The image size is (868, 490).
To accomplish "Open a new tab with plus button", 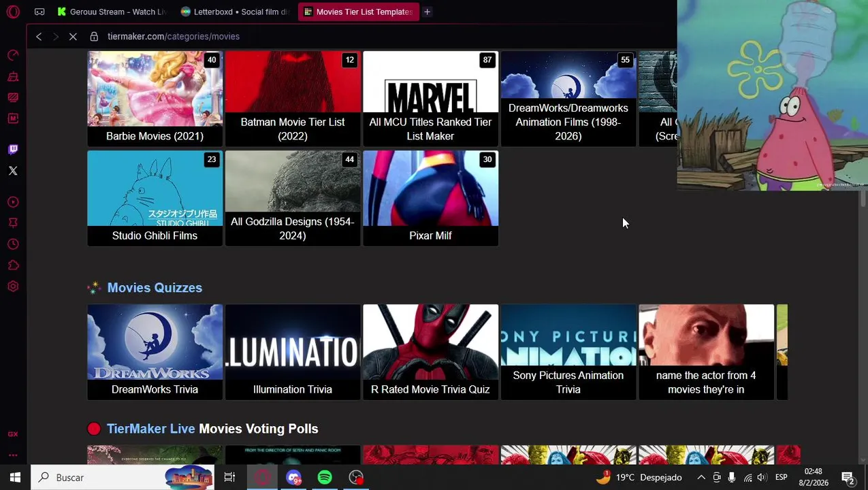I will 427,12.
